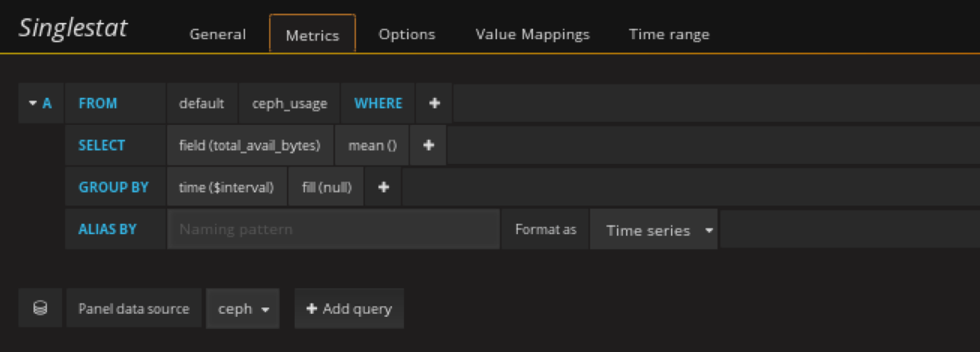980x352 pixels.
Task: Switch to the General tab
Action: (218, 34)
